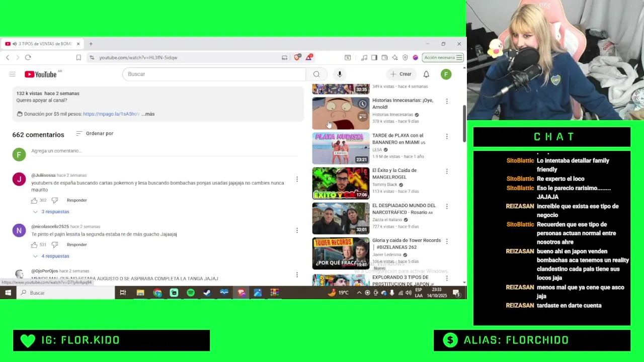The image size is (644, 362).
Task: Add Historias Innecesarias video to queue
Action: (x=362, y=117)
